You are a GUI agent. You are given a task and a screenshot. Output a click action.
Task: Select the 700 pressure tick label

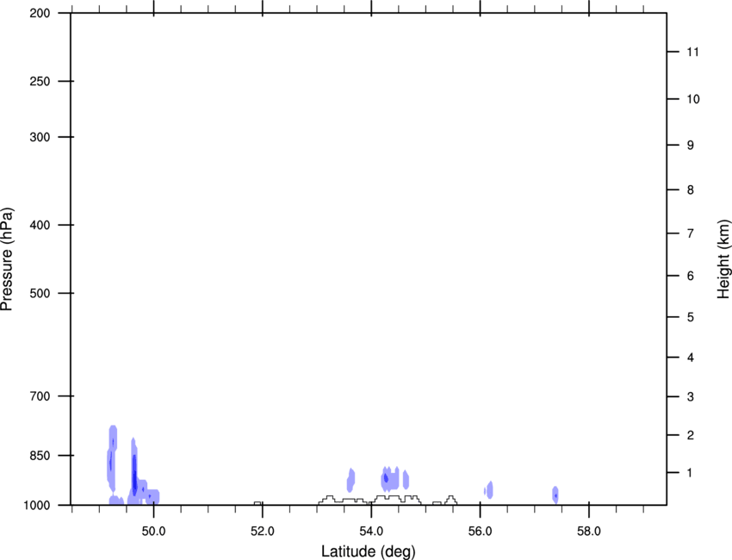pyautogui.click(x=40, y=396)
